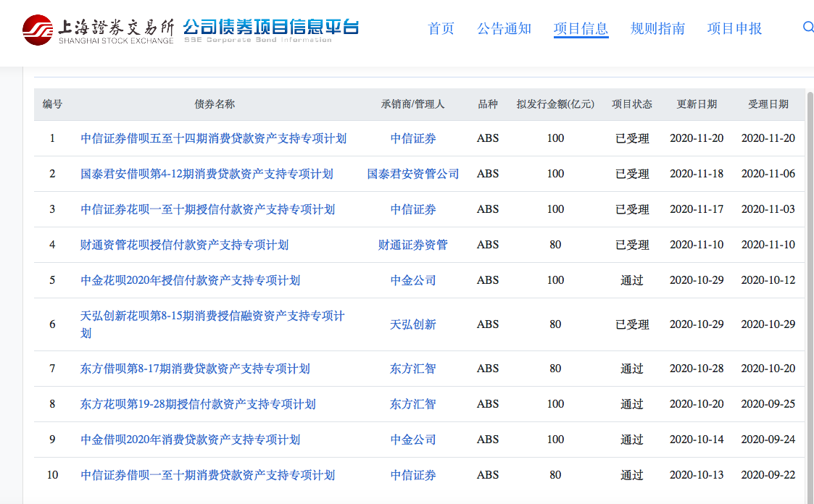This screenshot has width=814, height=504.
Task: Click the 更新日期 column header
Action: point(697,104)
